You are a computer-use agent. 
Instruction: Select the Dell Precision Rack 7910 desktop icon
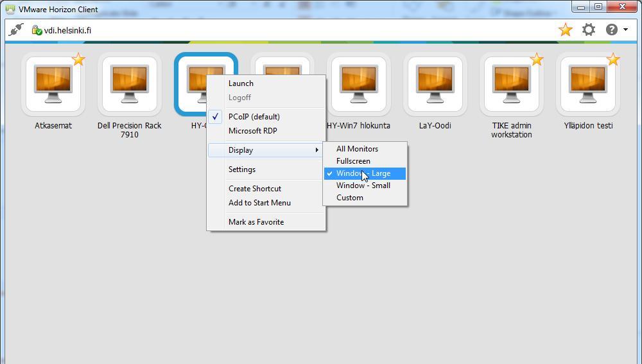130,84
